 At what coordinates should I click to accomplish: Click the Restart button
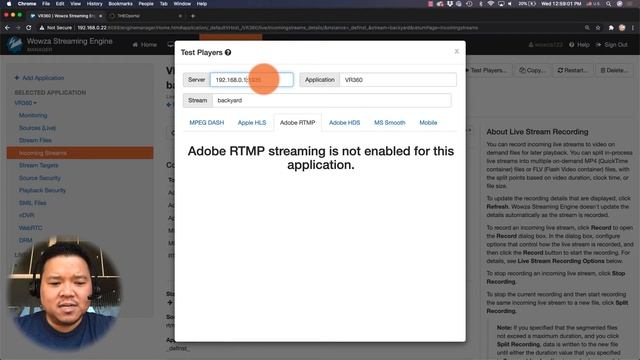(x=572, y=70)
